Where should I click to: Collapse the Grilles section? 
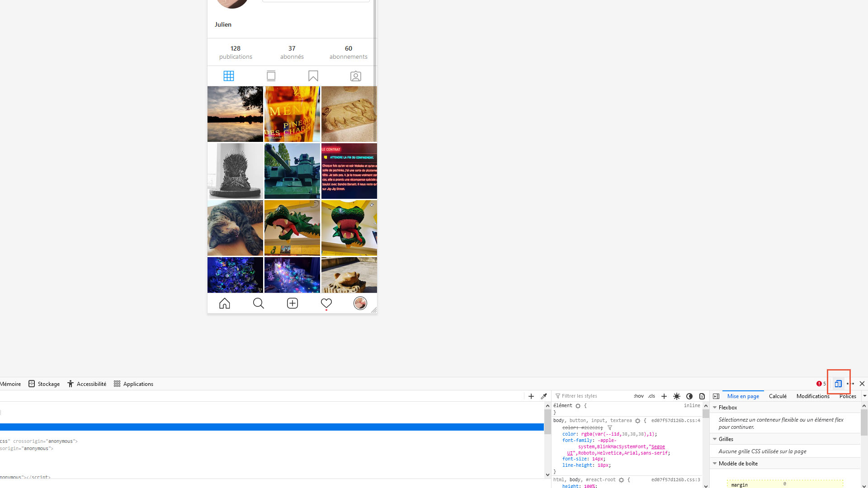[715, 439]
